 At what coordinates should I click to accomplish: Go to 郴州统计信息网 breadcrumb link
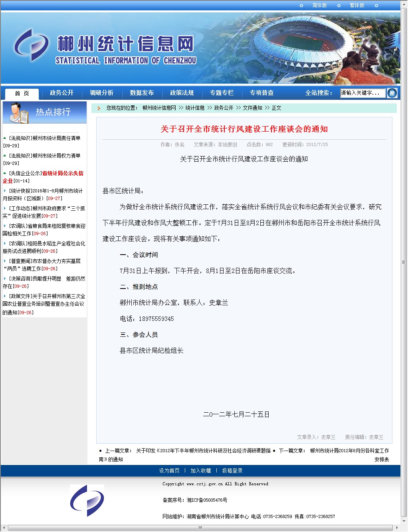click(159, 108)
